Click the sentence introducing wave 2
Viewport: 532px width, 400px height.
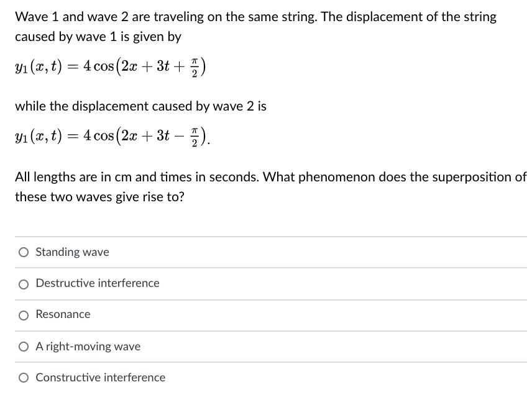click(x=140, y=106)
